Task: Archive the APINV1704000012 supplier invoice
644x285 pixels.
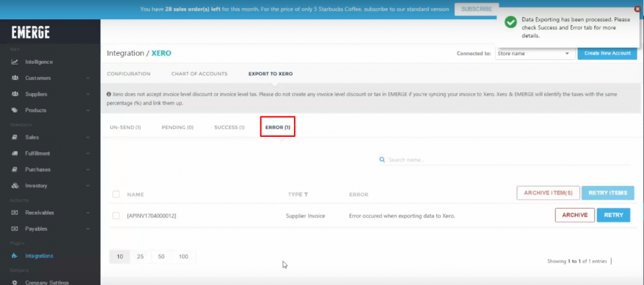Action: (575, 215)
